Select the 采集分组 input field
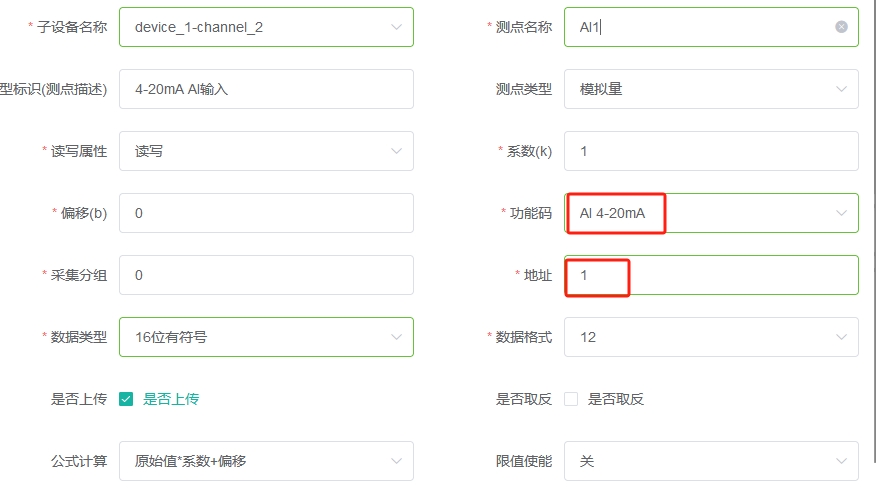 point(266,275)
